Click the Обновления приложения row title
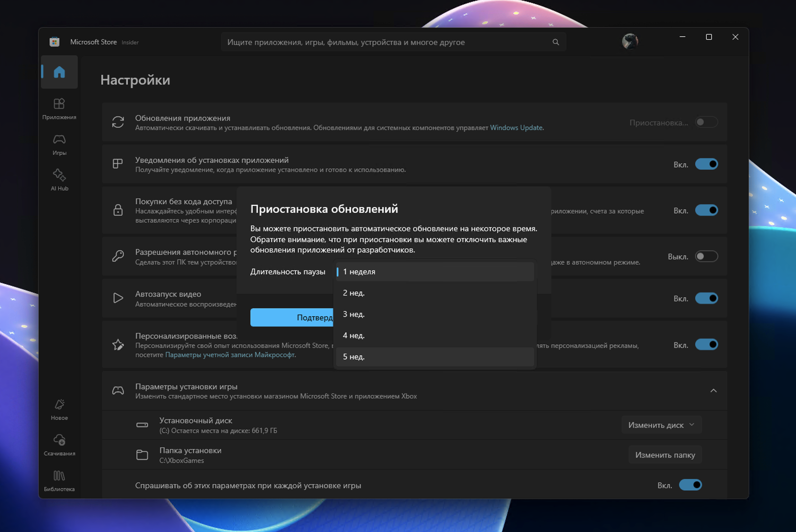Image resolution: width=796 pixels, height=532 pixels. tap(183, 118)
